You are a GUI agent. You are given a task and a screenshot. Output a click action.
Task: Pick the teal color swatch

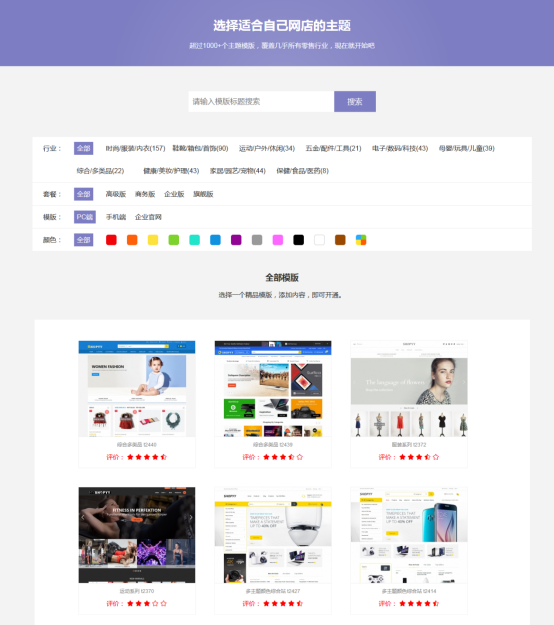click(194, 240)
